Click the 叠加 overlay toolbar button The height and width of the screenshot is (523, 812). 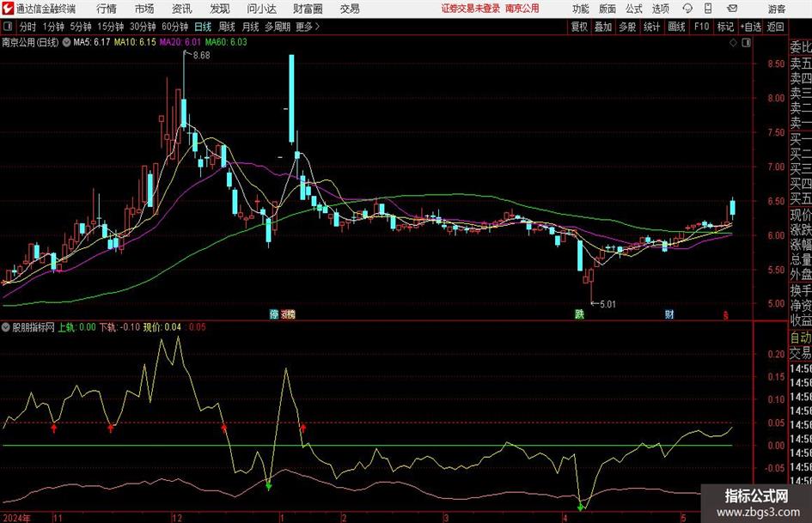click(603, 27)
